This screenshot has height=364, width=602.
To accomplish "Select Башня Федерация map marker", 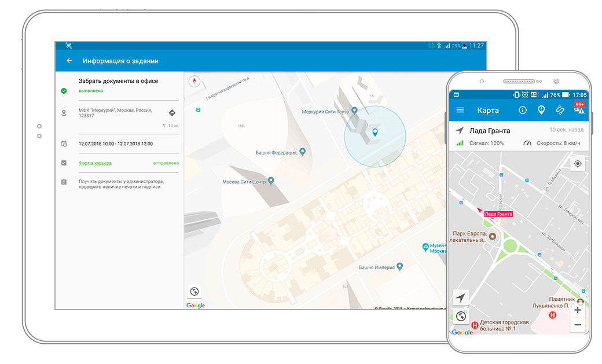I will click(x=302, y=152).
